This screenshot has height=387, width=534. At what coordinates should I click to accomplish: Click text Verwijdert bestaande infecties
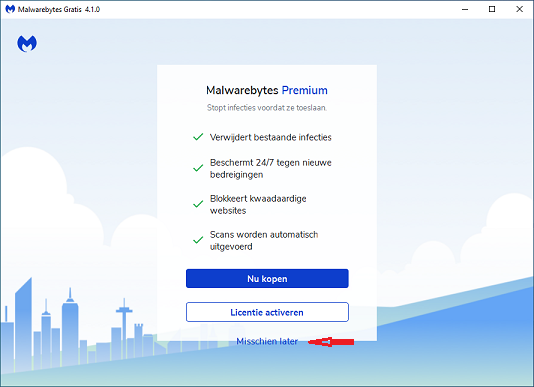pyautogui.click(x=270, y=137)
